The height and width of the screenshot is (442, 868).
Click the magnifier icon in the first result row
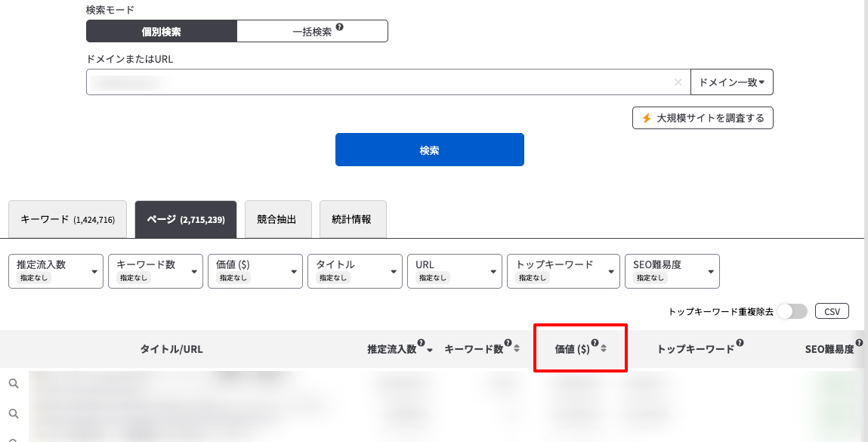14,384
